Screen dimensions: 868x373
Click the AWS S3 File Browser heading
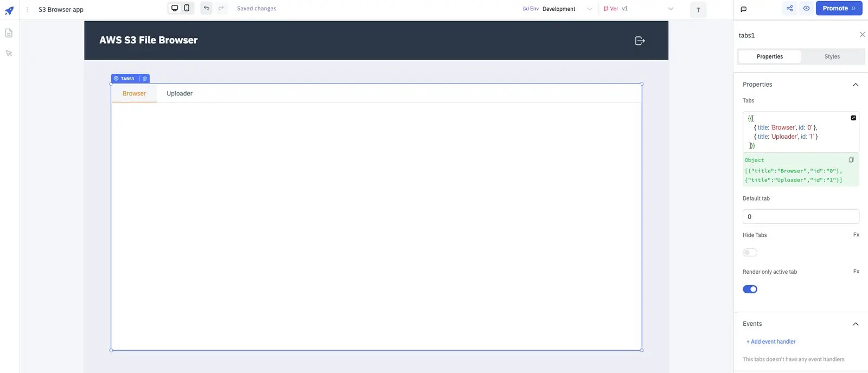(x=149, y=40)
